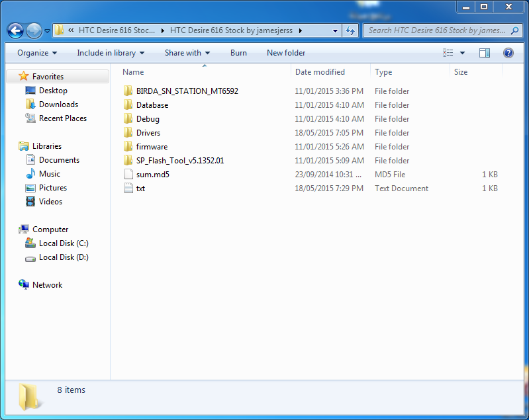
Task: Open the Share with menu
Action: [187, 53]
